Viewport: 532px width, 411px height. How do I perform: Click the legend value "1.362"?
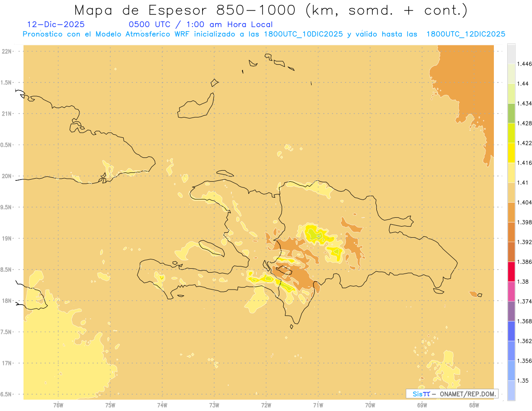click(x=525, y=341)
